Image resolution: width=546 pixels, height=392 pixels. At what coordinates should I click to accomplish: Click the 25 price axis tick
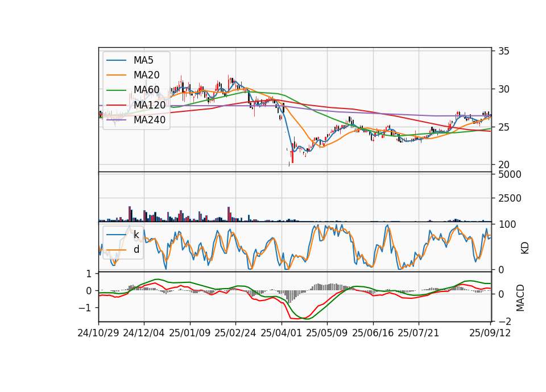(x=503, y=127)
